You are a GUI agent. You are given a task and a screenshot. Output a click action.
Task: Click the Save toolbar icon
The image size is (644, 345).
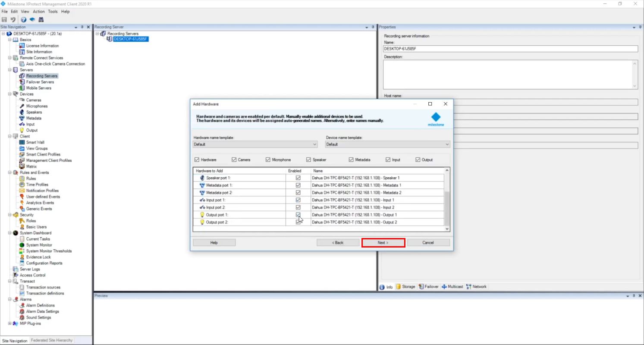coord(4,19)
